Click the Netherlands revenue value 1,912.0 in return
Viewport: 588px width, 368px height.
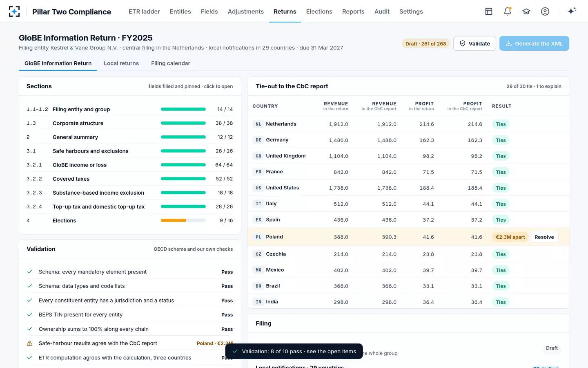click(x=339, y=124)
